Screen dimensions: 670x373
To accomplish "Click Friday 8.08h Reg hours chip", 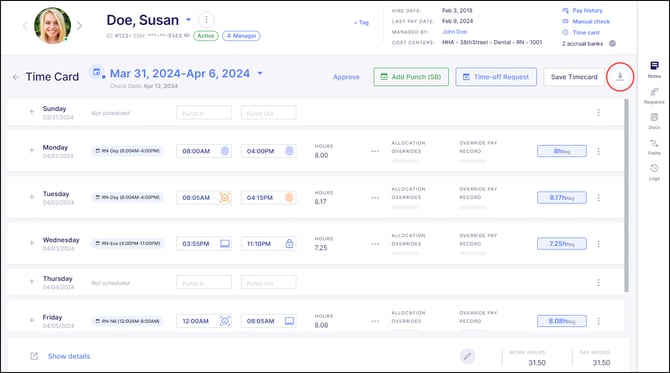I will pos(562,321).
